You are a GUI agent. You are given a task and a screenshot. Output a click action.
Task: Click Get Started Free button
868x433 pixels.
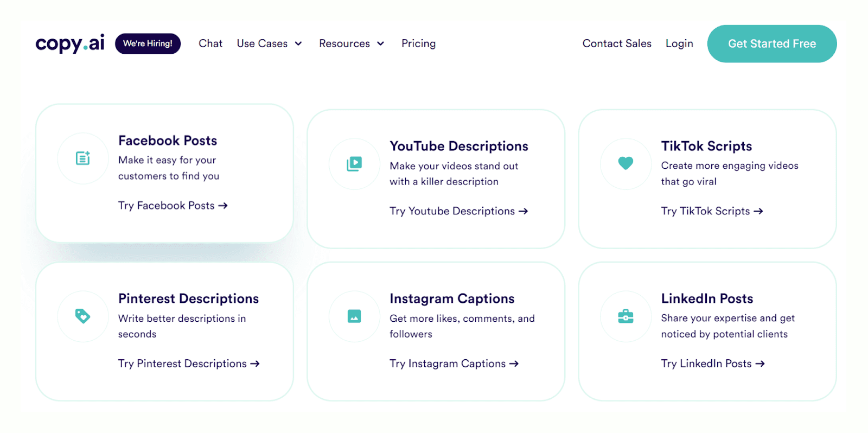pos(772,43)
